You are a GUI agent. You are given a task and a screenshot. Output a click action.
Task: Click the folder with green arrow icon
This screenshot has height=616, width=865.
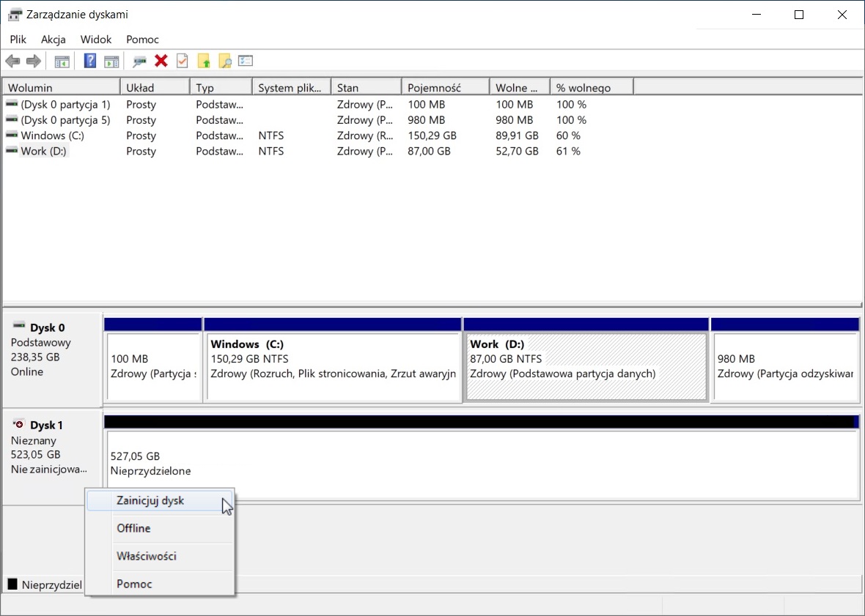(x=204, y=62)
